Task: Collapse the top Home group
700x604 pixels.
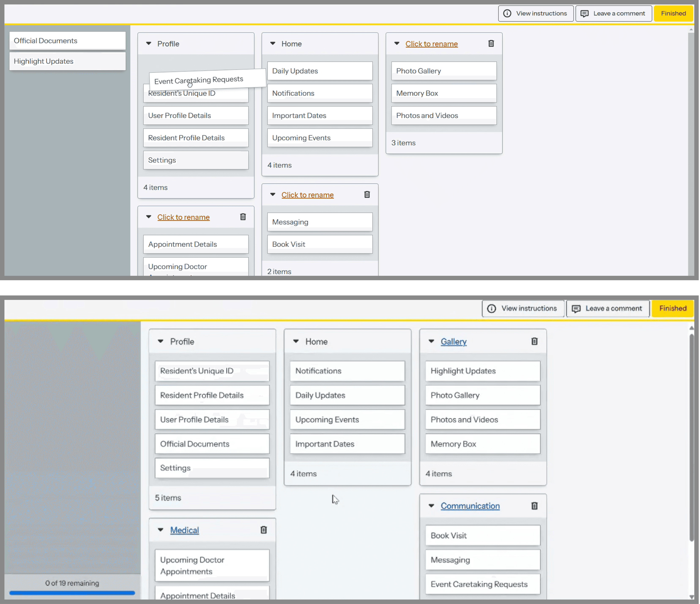Action: pos(273,44)
